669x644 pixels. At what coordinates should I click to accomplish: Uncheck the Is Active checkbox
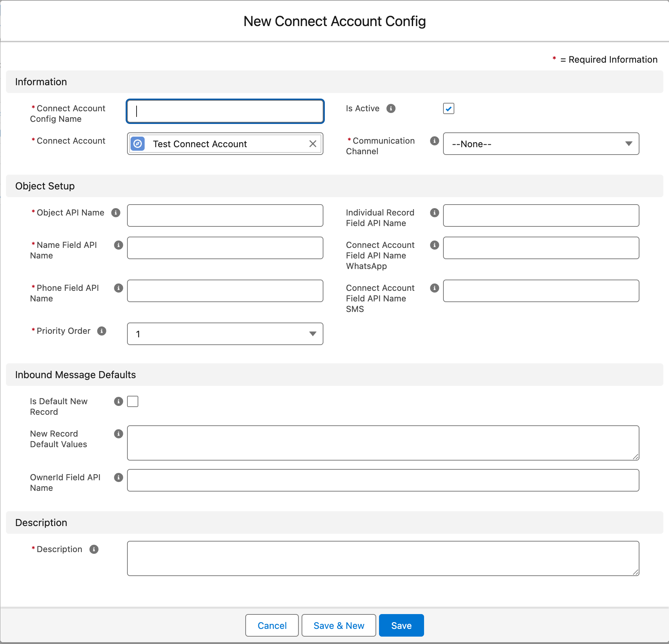click(449, 108)
